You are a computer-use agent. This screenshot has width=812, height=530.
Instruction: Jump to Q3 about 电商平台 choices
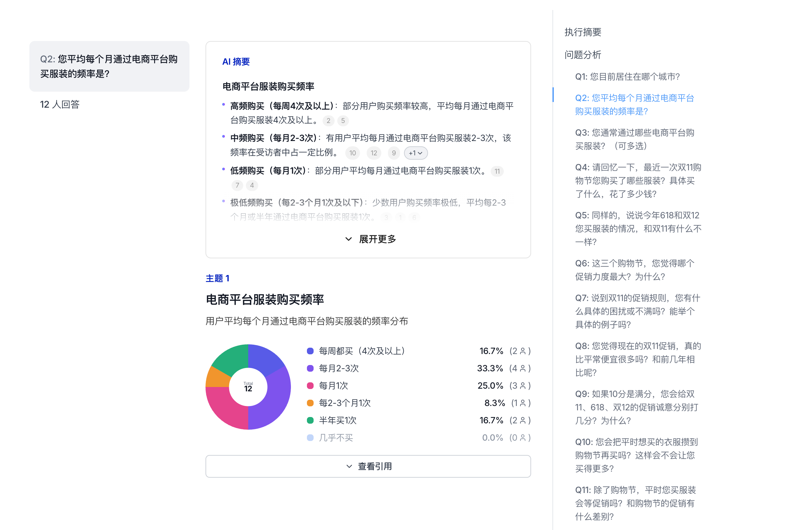point(635,139)
